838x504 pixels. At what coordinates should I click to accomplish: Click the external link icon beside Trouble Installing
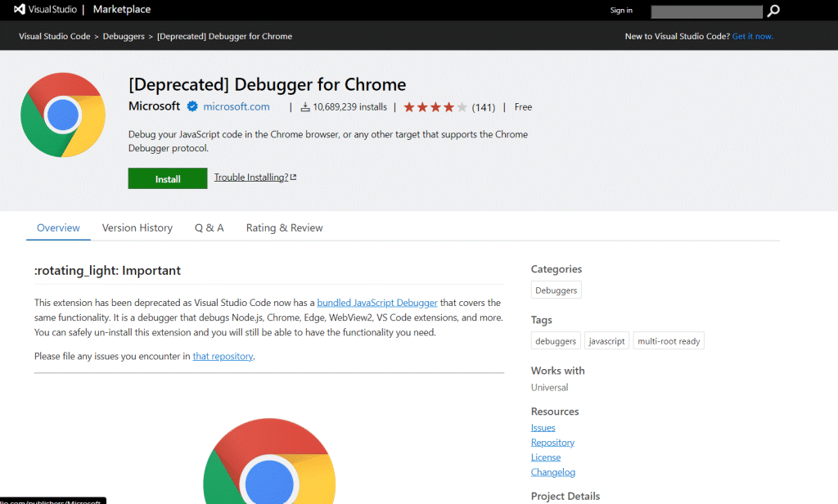[294, 177]
